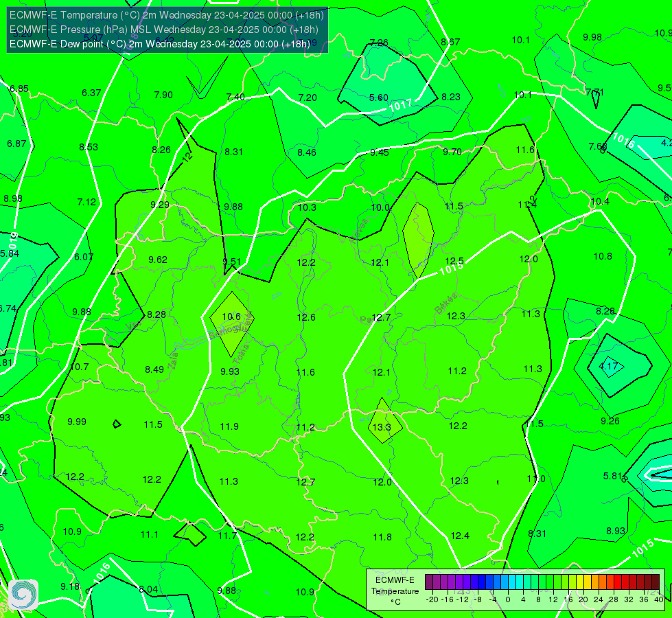The height and width of the screenshot is (618, 672).
Task: Click the spiral weather logo icon
Action: click(23, 594)
